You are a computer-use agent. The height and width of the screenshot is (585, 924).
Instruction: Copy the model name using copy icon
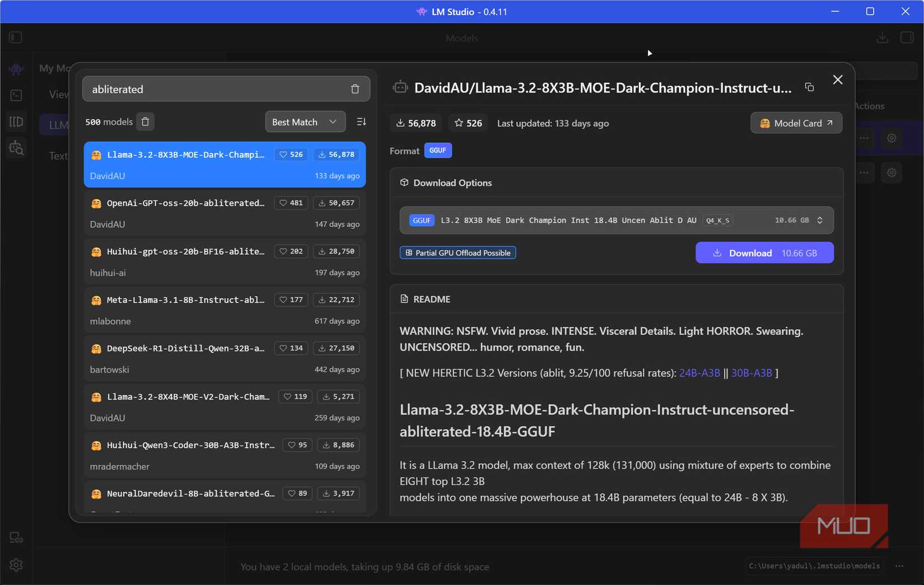click(809, 87)
